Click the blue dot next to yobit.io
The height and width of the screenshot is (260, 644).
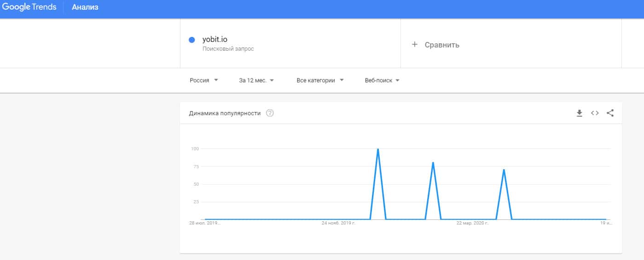[x=192, y=40]
